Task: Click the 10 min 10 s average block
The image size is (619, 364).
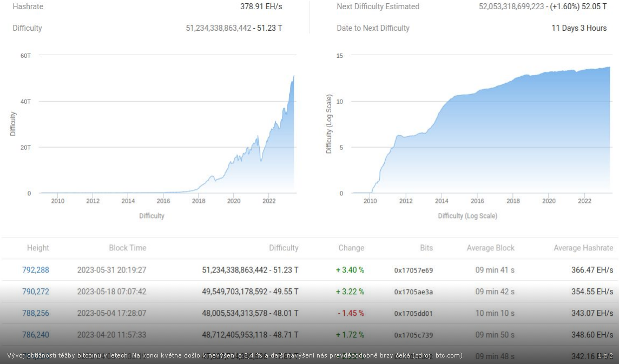Action: pos(495,313)
